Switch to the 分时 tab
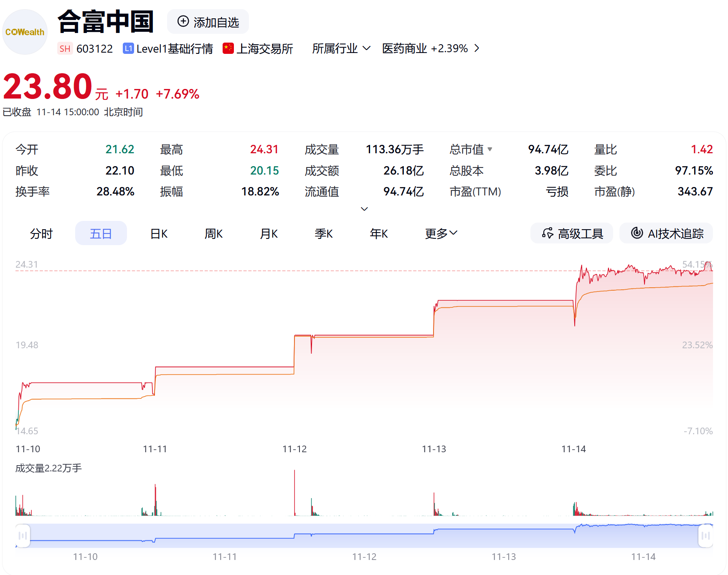This screenshot has height=575, width=728. [x=41, y=233]
